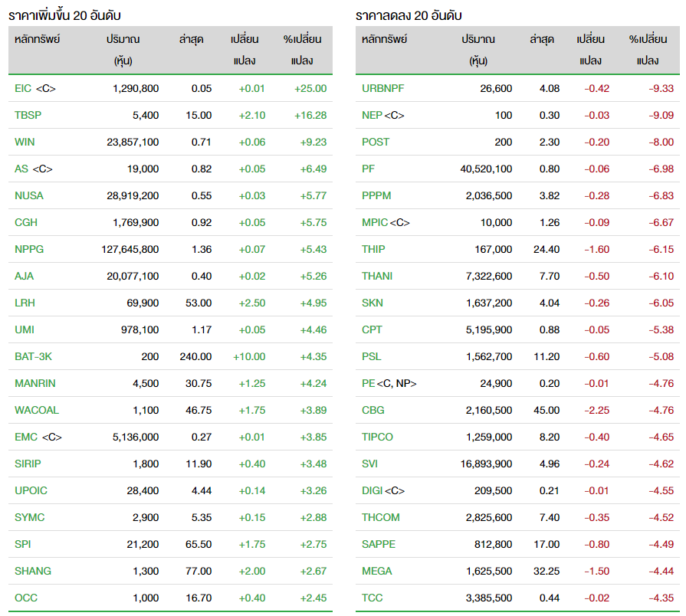Click the OCC stock symbol
This screenshot has height=616, width=686.
coord(26,598)
